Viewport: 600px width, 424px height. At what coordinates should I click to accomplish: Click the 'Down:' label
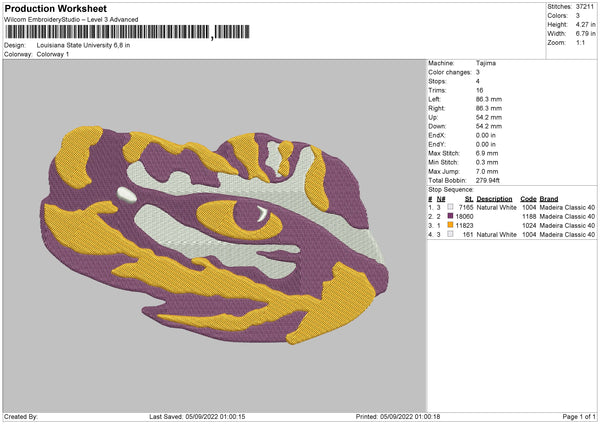point(437,126)
